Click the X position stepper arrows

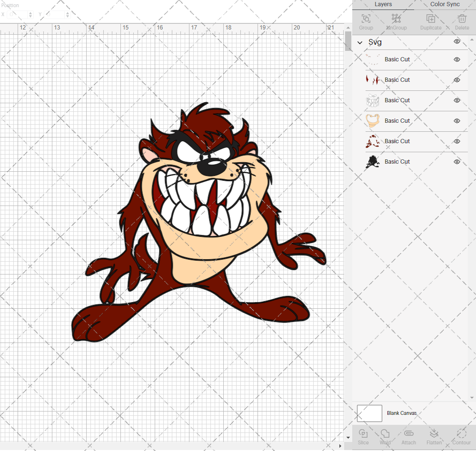[30, 15]
